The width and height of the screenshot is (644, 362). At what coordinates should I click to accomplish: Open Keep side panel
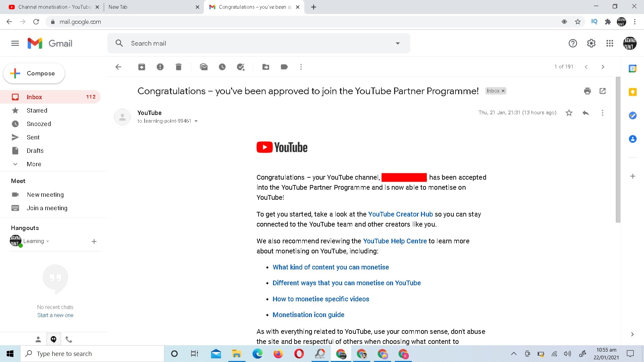click(x=633, y=92)
